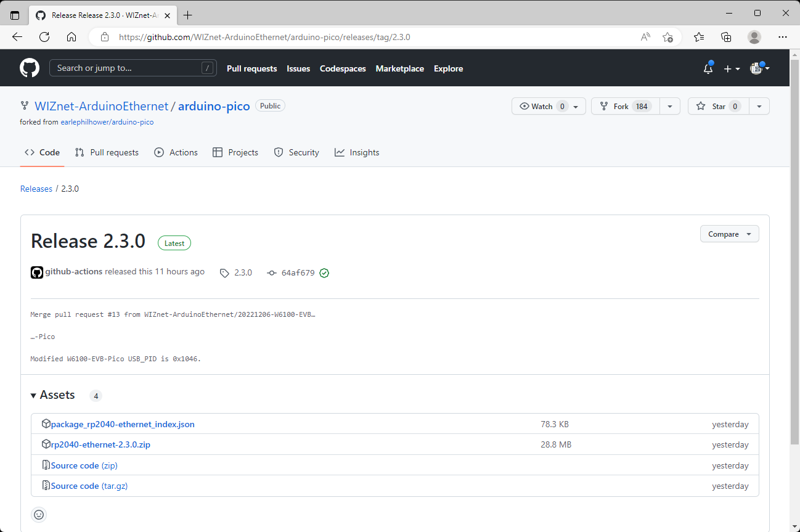
Task: Add this page to favorites
Action: (x=667, y=37)
